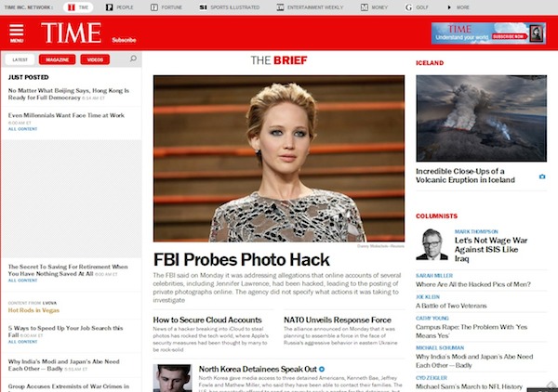Image resolution: width=558 pixels, height=392 pixels.
Task: Click the Just Posted heading
Action: [x=29, y=77]
